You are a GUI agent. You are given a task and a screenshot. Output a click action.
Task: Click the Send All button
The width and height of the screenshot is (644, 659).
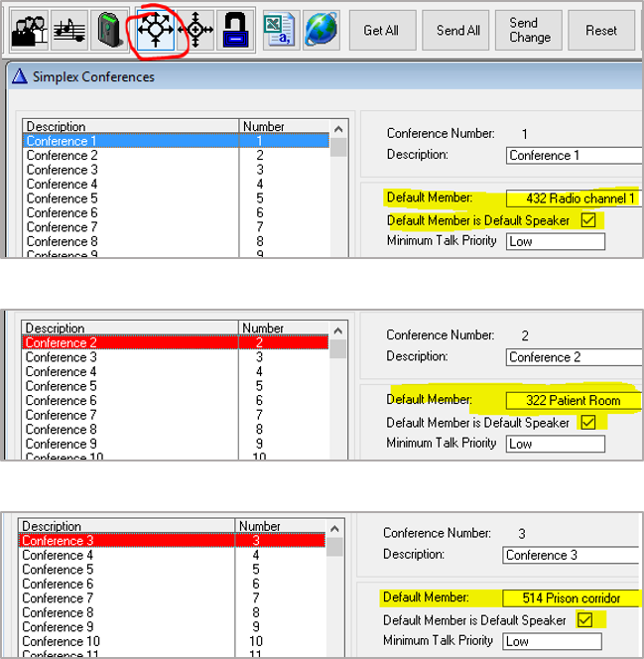[x=455, y=30]
